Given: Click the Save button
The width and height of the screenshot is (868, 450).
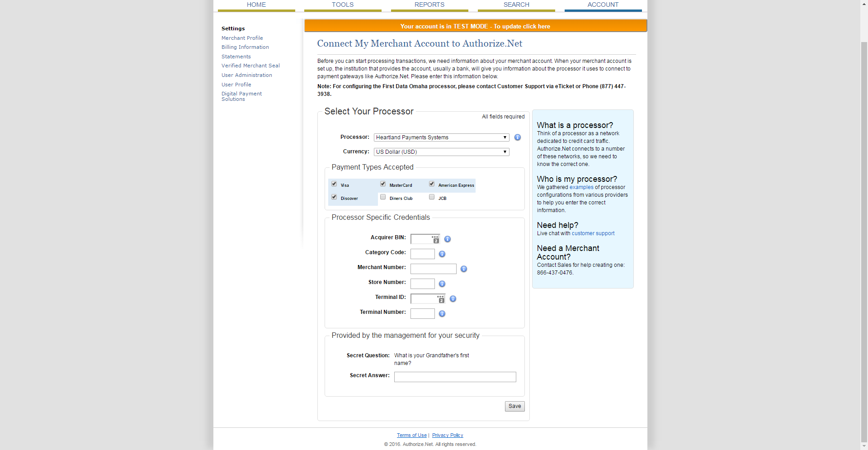Looking at the screenshot, I should tap(515, 406).
